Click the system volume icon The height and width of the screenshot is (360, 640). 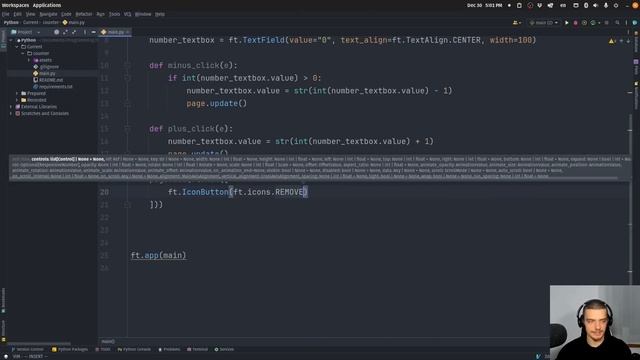(x=596, y=5)
